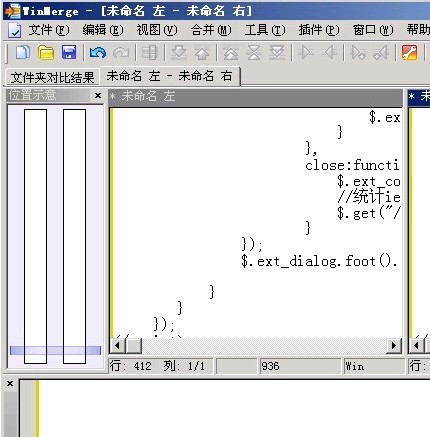Select the 未命名 左 - 未命名 右 tab
The height and width of the screenshot is (437, 430).
pyautogui.click(x=170, y=76)
